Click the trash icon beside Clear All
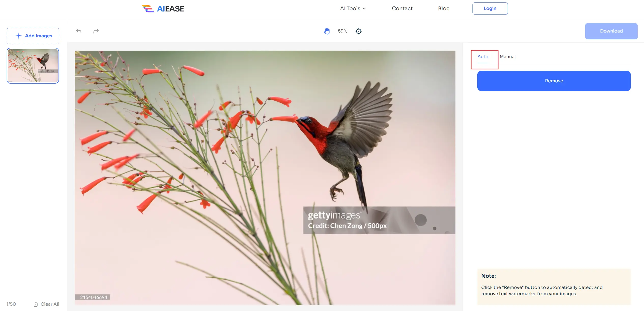 click(36, 304)
